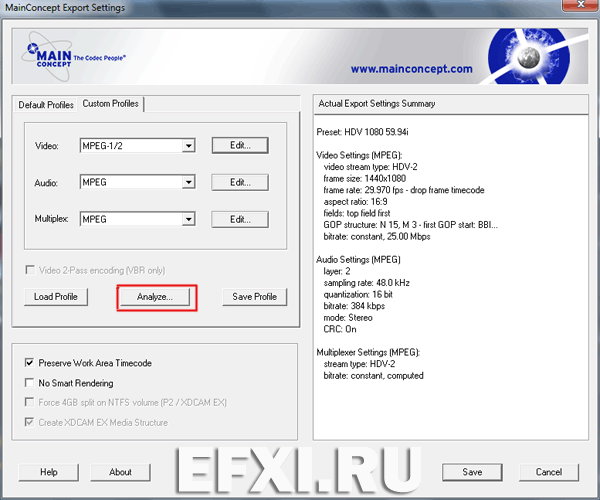600x500 pixels.
Task: Toggle Create XDCAM EX Media Structure checkbox
Action: pyautogui.click(x=29, y=422)
